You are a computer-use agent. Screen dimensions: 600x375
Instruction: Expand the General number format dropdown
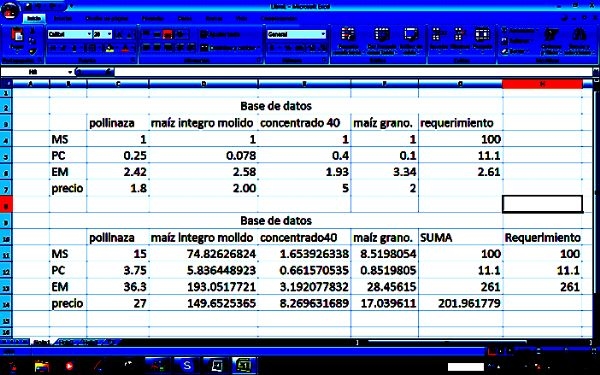click(x=323, y=34)
